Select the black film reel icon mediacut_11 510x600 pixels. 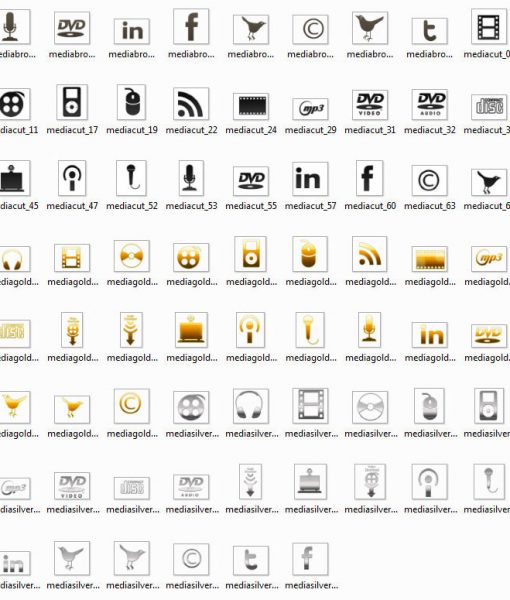click(13, 104)
